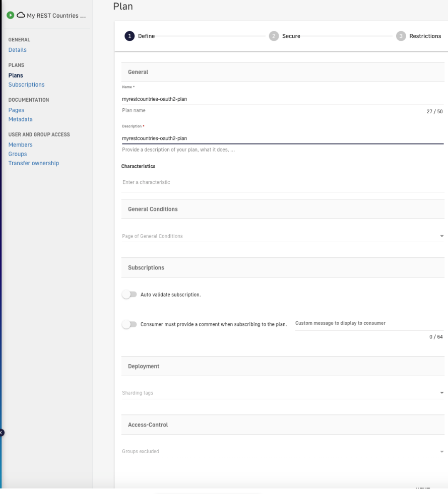
Task: Click the step 1 Define circle
Action: click(130, 36)
